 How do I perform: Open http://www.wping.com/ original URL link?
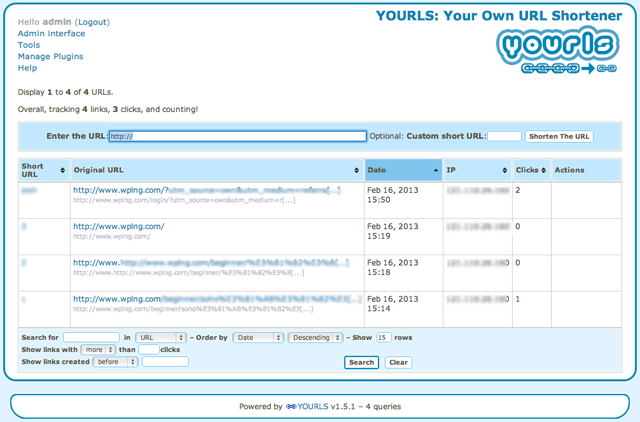(x=119, y=226)
